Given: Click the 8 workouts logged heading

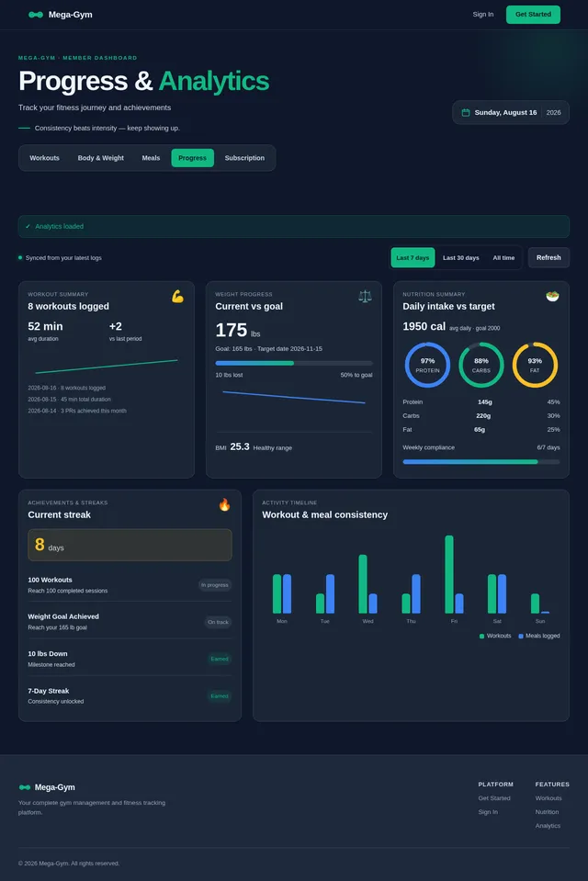Looking at the screenshot, I should (x=69, y=306).
